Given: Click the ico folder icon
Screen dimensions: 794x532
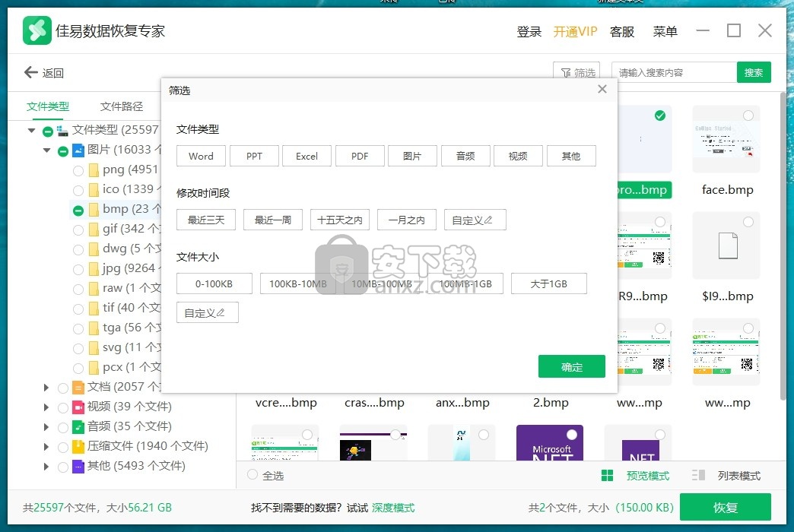Looking at the screenshot, I should tap(94, 189).
